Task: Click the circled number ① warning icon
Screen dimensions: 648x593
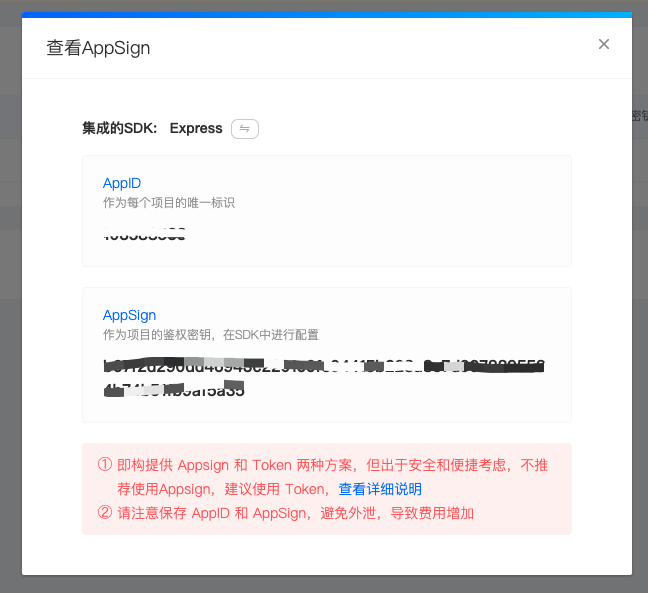Action: (x=104, y=465)
